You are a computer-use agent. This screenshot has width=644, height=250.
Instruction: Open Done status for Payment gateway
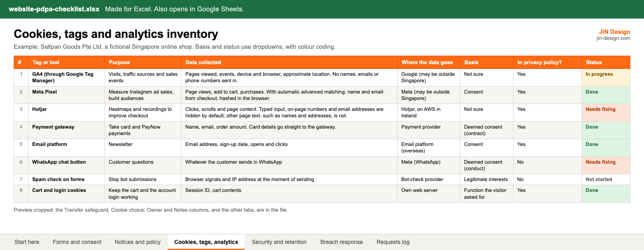pyautogui.click(x=606, y=130)
